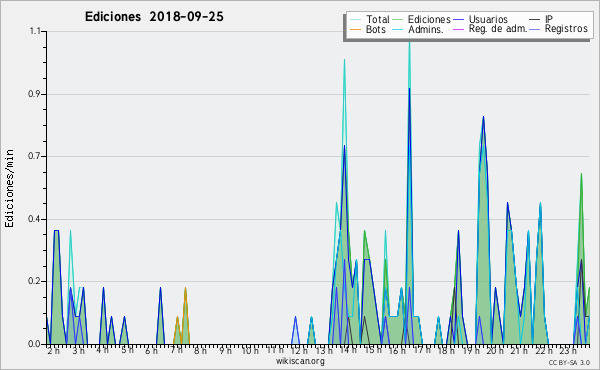This screenshot has width=600, height=370.
Task: Click the 12 h axis tick label
Action: tap(298, 350)
